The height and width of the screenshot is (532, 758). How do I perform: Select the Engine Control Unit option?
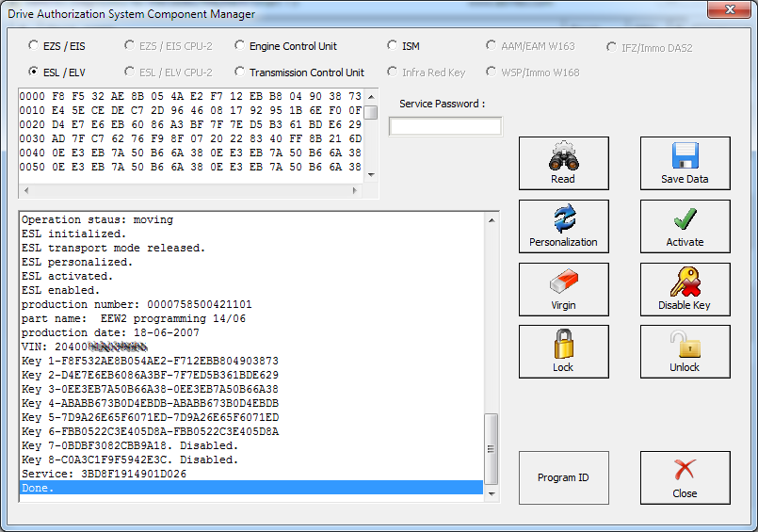pyautogui.click(x=239, y=45)
